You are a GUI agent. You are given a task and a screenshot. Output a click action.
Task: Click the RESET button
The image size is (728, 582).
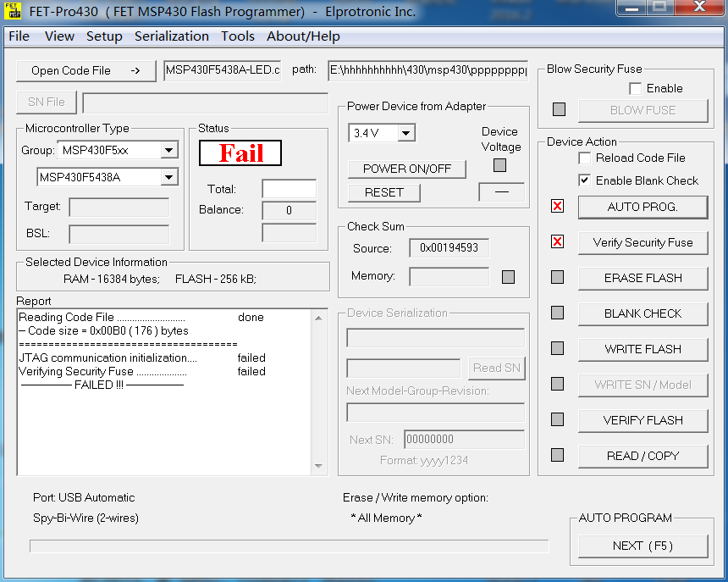(x=384, y=192)
